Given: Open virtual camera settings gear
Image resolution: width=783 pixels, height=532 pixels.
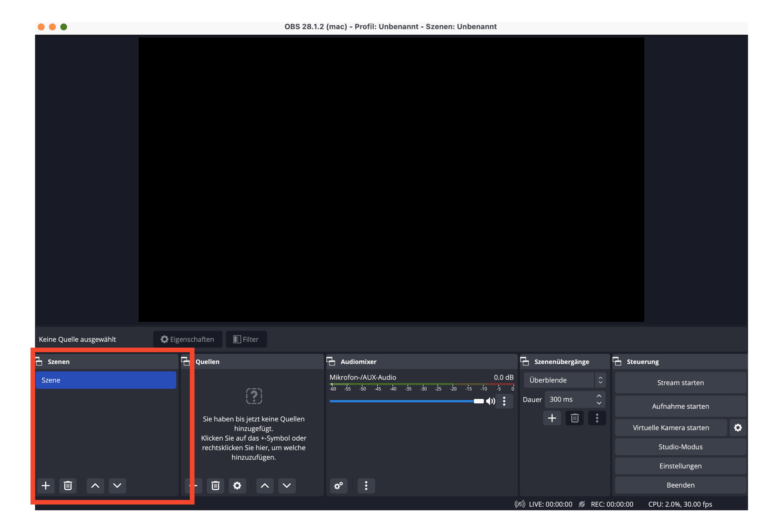Looking at the screenshot, I should [738, 427].
